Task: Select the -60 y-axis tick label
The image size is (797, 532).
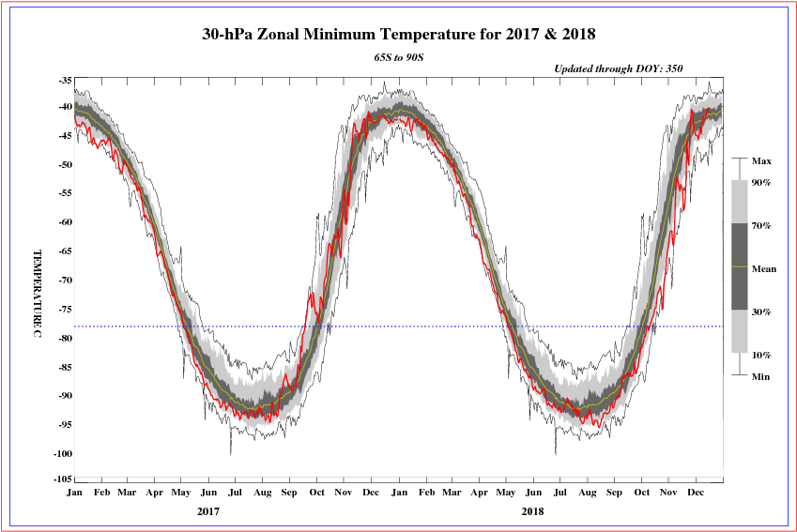Action: click(x=66, y=221)
